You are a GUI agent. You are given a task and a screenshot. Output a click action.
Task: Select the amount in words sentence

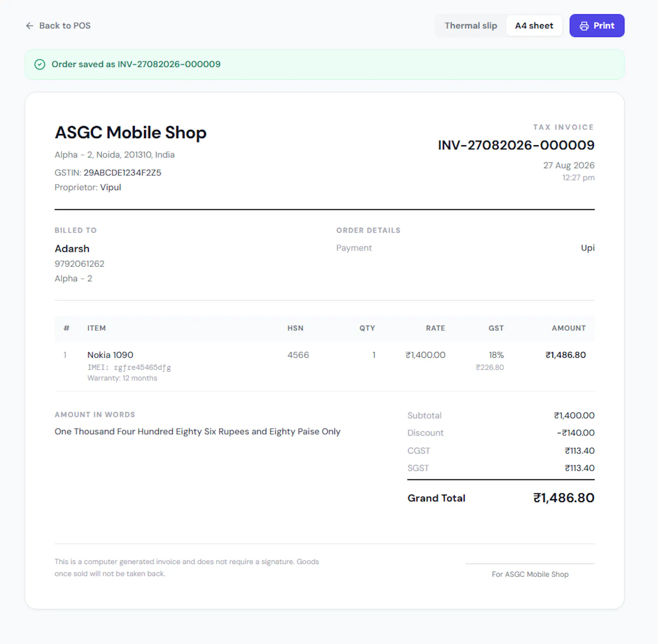(x=197, y=431)
